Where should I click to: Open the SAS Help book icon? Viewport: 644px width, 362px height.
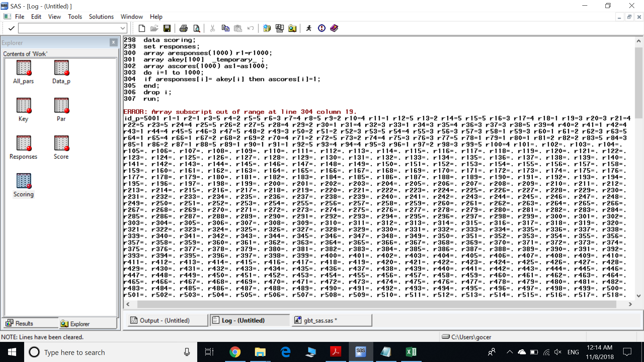(334, 28)
